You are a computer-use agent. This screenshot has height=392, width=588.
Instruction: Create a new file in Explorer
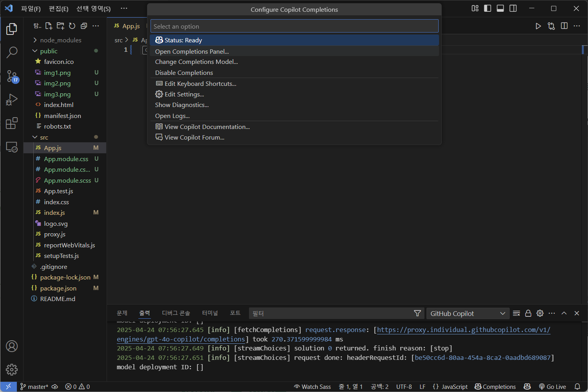(49, 26)
